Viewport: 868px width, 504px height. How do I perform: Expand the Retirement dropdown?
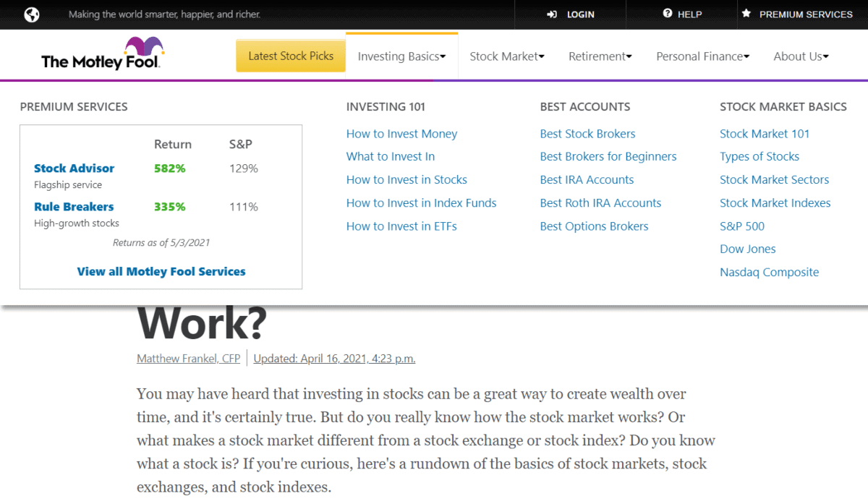coord(600,56)
